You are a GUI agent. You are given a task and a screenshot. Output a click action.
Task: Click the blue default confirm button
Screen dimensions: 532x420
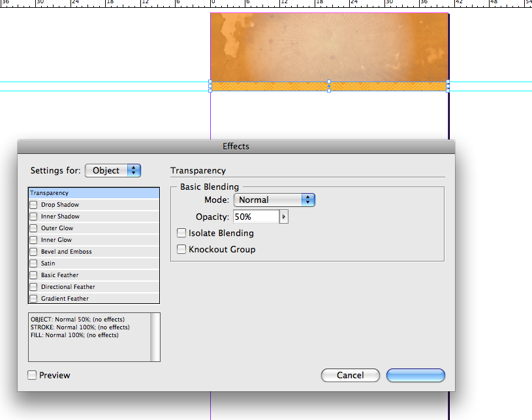(x=415, y=375)
